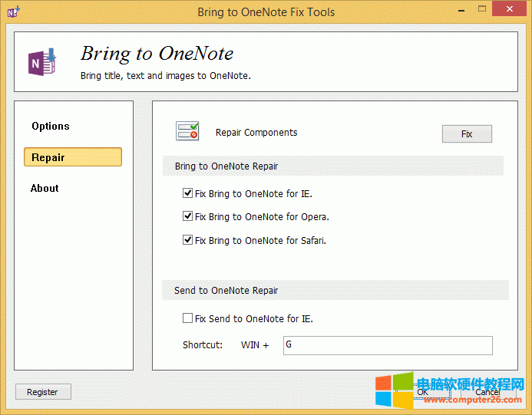The width and height of the screenshot is (532, 415).
Task: Switch to the About section
Action: pos(45,188)
